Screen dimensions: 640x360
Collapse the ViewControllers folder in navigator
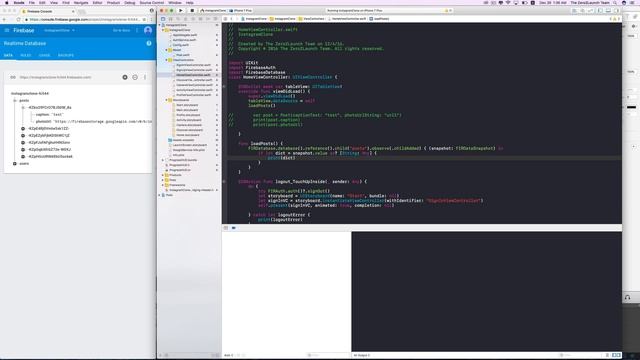167,60
